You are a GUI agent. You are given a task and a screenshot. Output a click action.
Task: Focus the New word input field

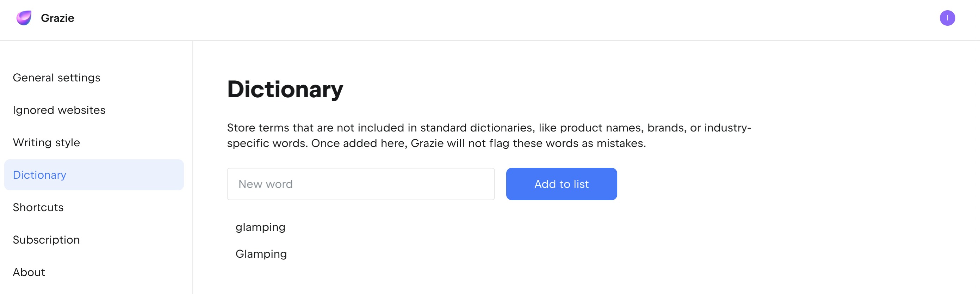pyautogui.click(x=360, y=184)
